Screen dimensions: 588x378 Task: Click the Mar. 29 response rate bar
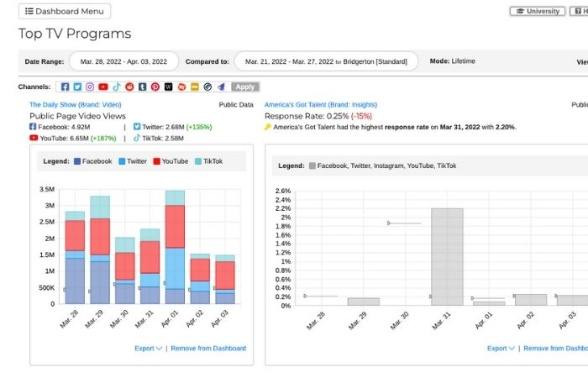(364, 302)
